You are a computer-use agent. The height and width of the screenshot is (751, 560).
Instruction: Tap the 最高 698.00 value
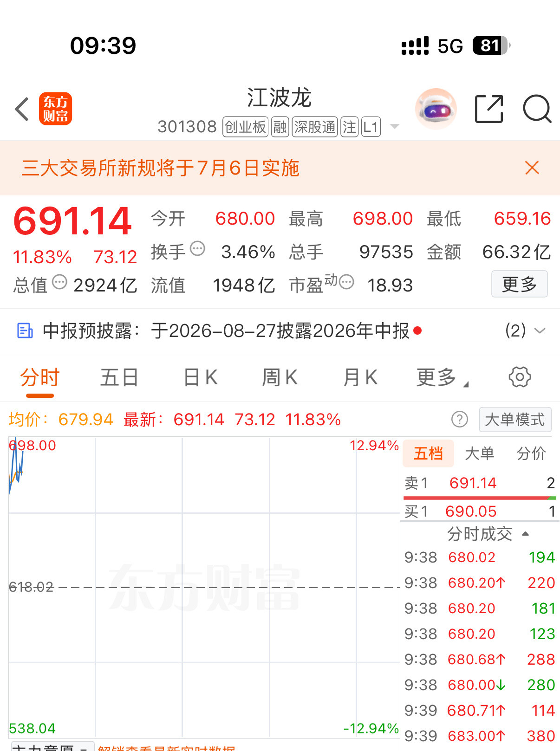(x=383, y=219)
